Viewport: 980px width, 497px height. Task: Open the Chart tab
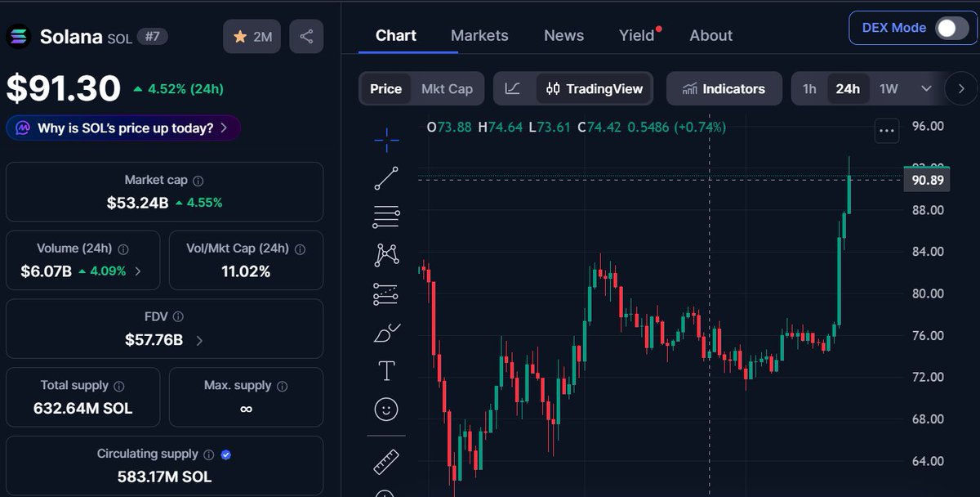tap(396, 35)
